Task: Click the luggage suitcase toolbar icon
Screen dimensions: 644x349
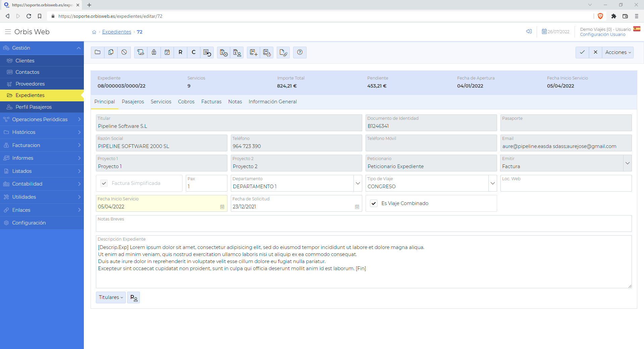Action: (154, 52)
